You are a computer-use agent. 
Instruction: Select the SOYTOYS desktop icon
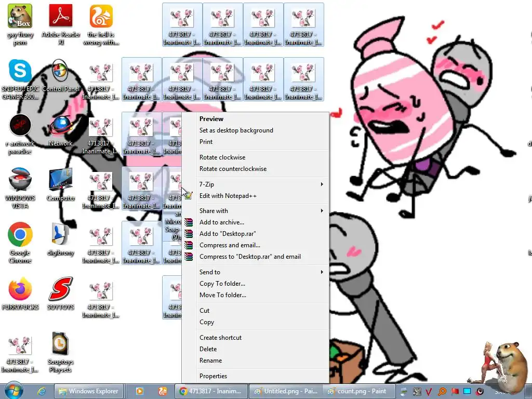coord(61,293)
